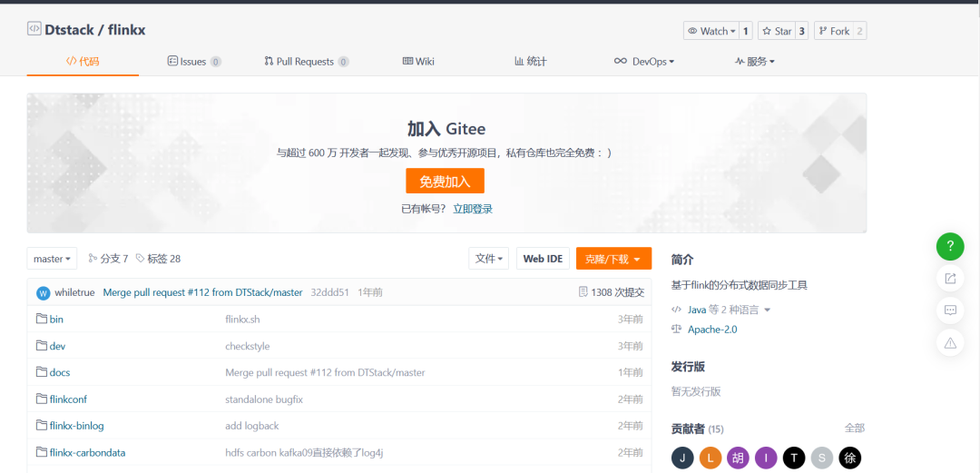Click the repository code icon beside Dtstack

coord(34,29)
